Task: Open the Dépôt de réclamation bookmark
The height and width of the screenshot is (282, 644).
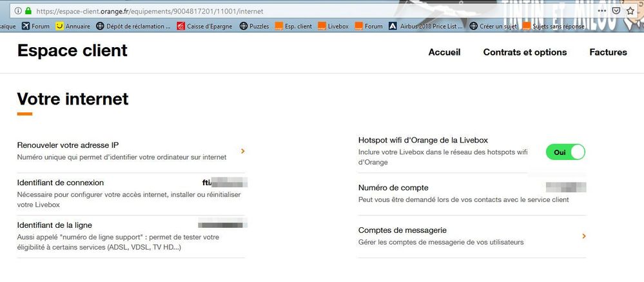Action: 133,26
